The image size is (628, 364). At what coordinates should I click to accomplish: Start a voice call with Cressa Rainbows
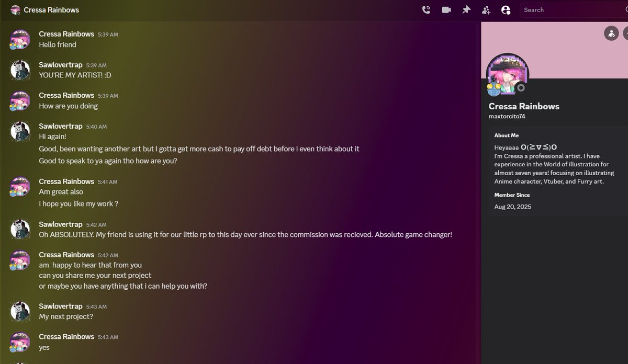pyautogui.click(x=427, y=9)
